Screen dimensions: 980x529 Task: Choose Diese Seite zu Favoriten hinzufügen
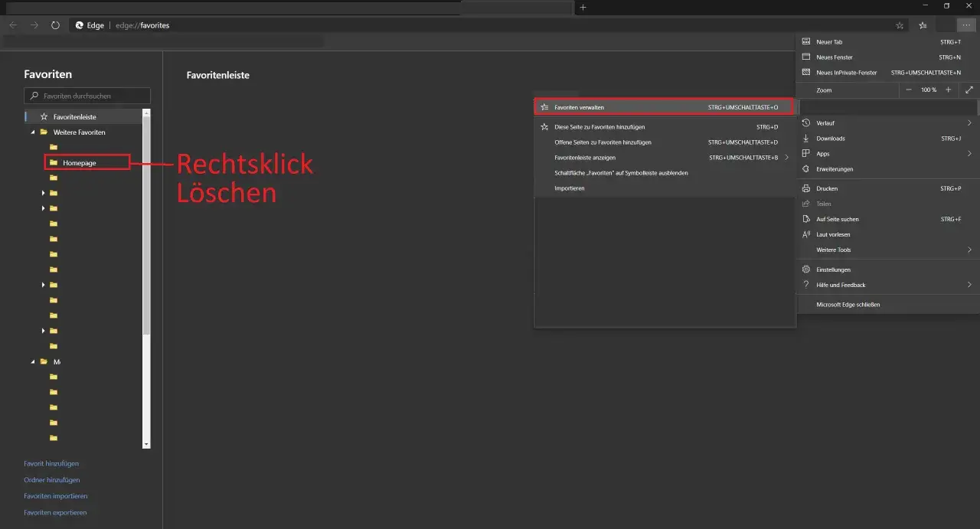point(665,127)
